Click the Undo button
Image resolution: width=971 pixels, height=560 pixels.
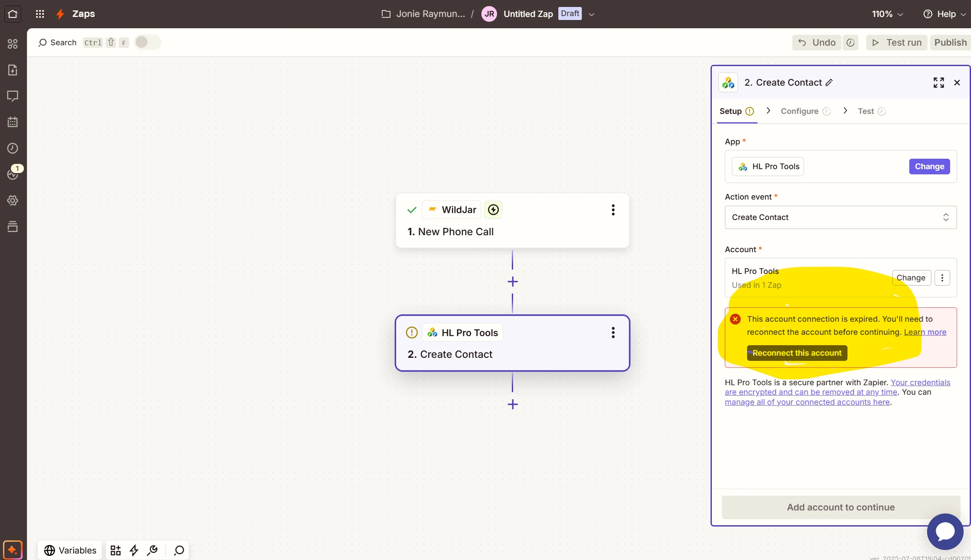click(817, 43)
